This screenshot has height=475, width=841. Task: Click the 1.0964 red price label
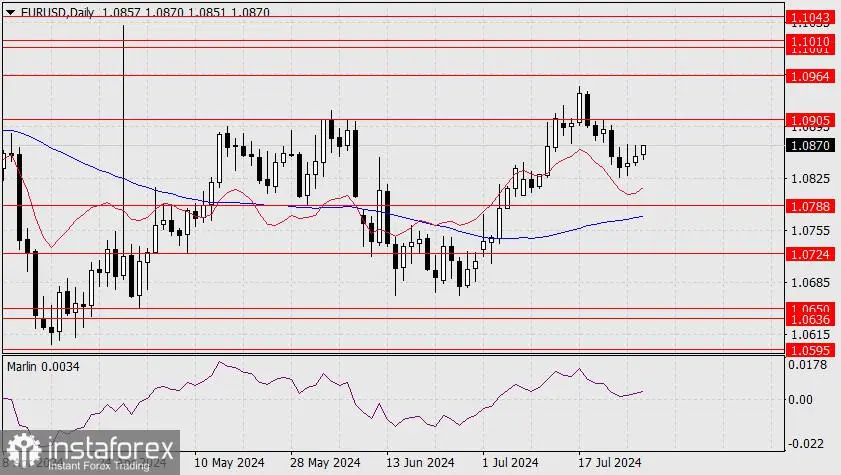(810, 77)
